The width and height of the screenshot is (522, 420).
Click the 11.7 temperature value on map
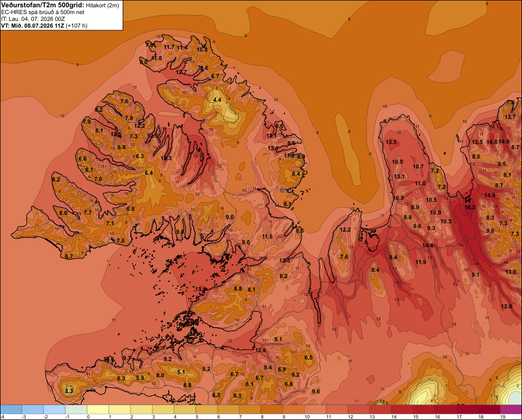coord(169,47)
